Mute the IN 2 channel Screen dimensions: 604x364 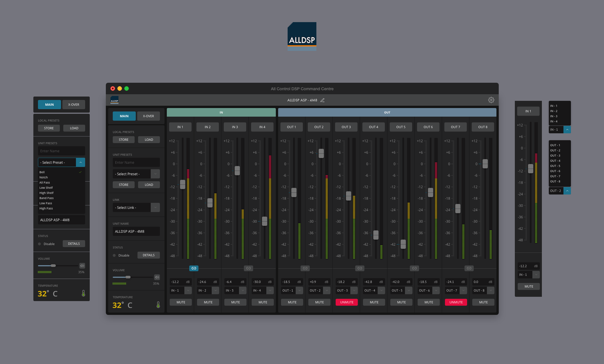(208, 302)
